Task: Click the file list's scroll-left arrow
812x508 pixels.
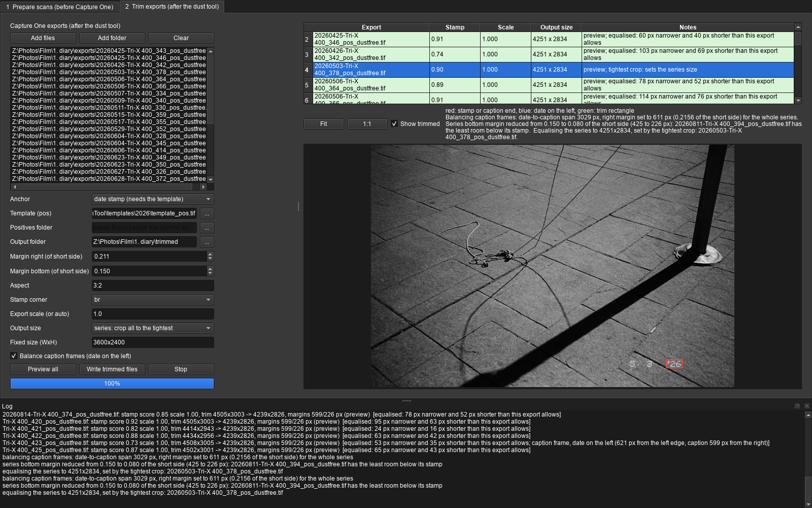Action: [15, 187]
